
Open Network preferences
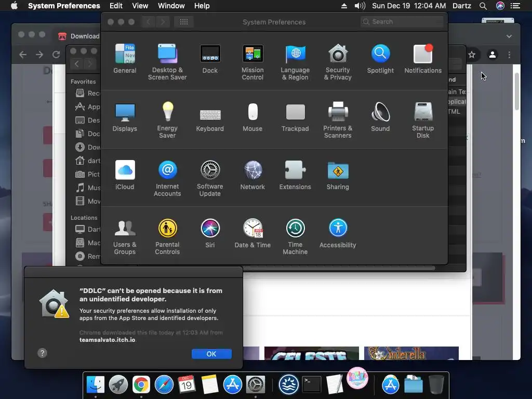point(252,175)
